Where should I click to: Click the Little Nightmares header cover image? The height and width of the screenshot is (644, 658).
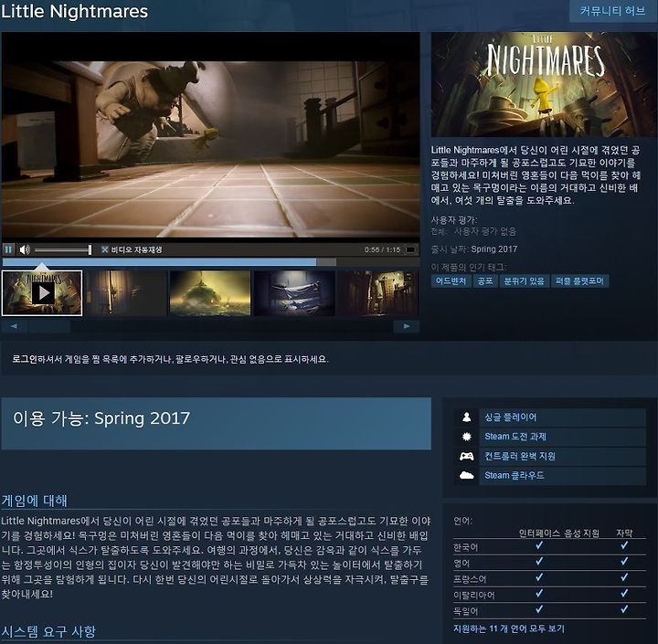(544, 84)
